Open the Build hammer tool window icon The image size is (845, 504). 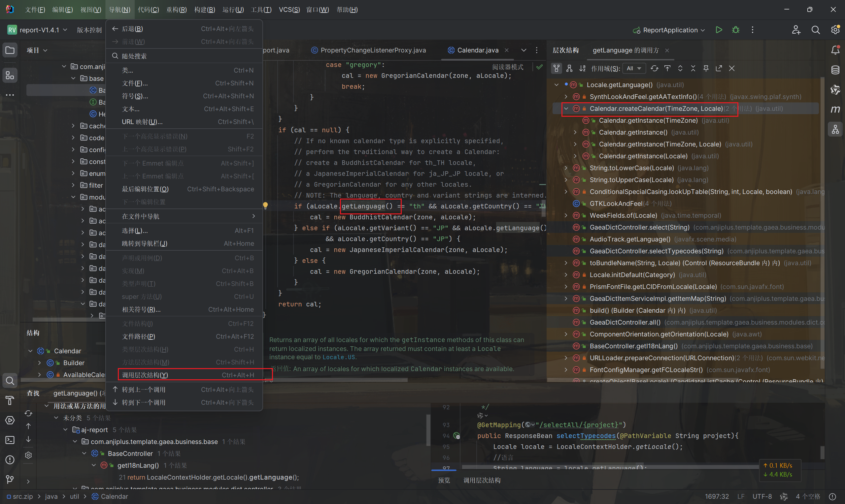(10, 400)
